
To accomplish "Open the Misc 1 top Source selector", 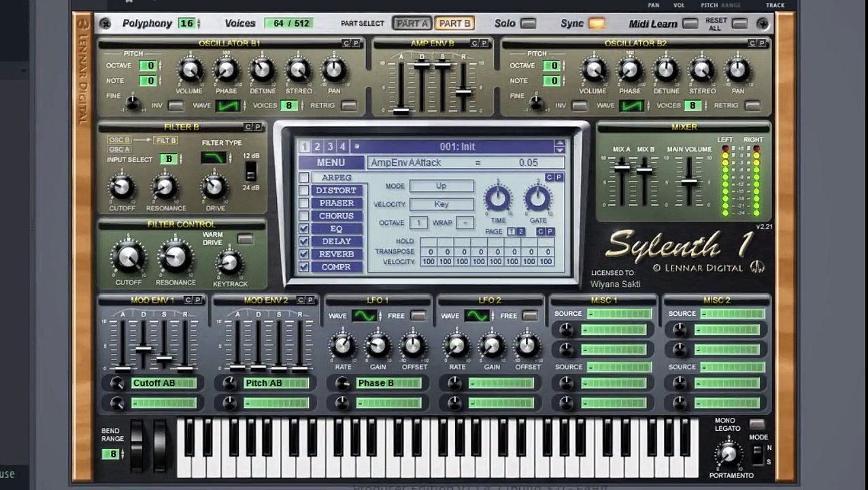I will tap(619, 314).
